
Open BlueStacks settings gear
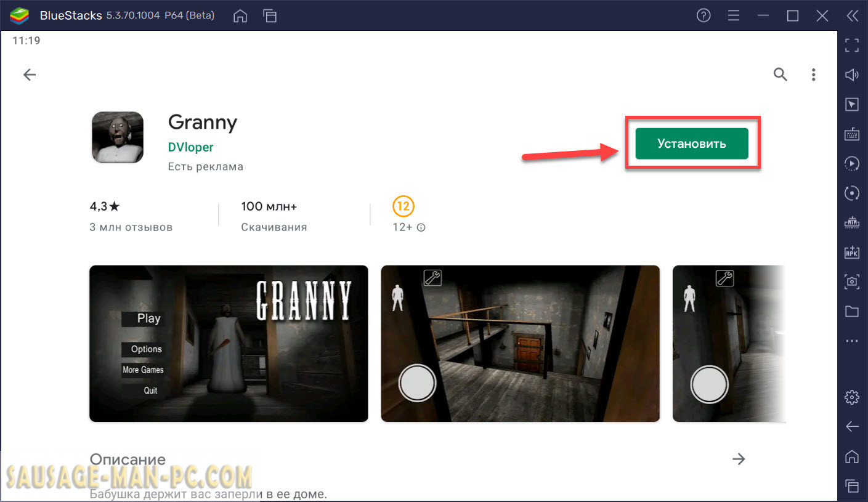(x=852, y=397)
